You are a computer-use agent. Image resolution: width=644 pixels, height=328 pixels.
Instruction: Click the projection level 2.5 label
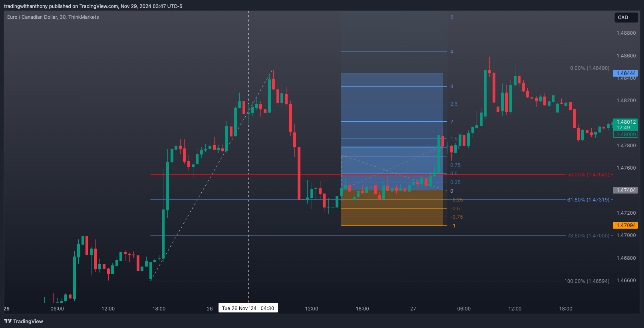(454, 104)
